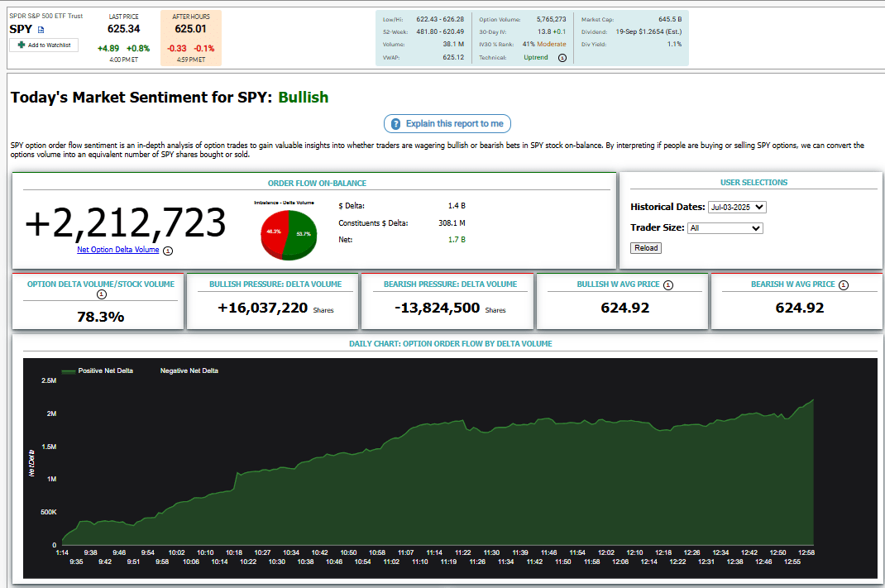Click 624.92 under Bullish W Avg Price
This screenshot has height=588, width=885.
[624, 308]
